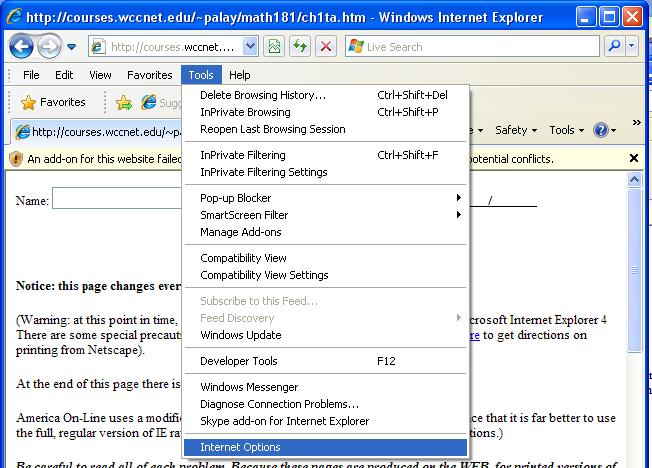This screenshot has height=468, width=652.
Task: Click into the Name text field
Action: (x=115, y=200)
